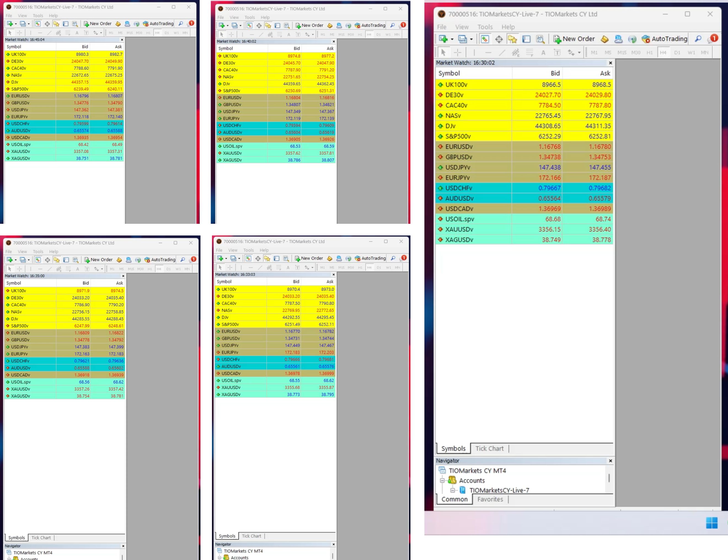This screenshot has width=728, height=560.
Task: Open Profiles icon in 16:30:02 window
Action: (x=462, y=39)
